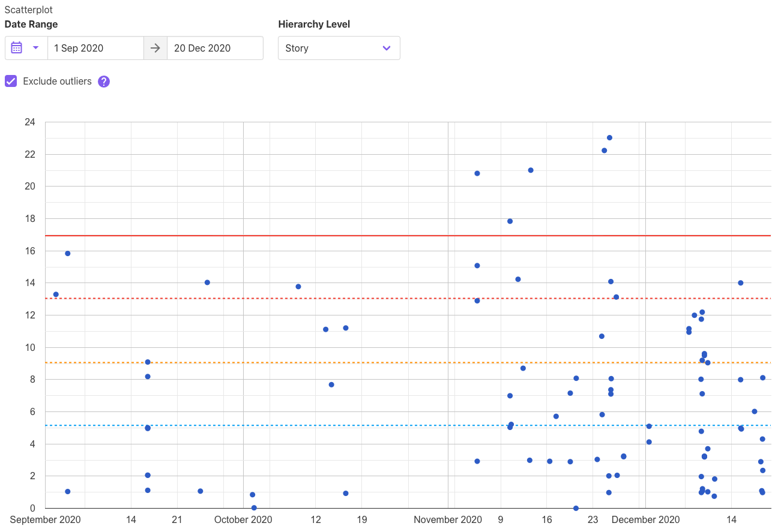Edit the start date 1 Sep 2020

pyautogui.click(x=95, y=48)
